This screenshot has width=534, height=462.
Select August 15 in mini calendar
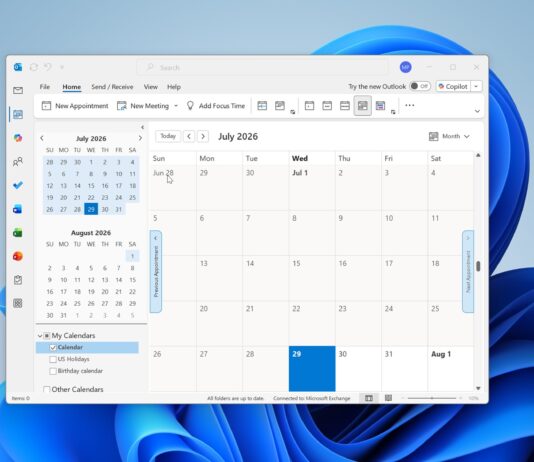pos(132,280)
